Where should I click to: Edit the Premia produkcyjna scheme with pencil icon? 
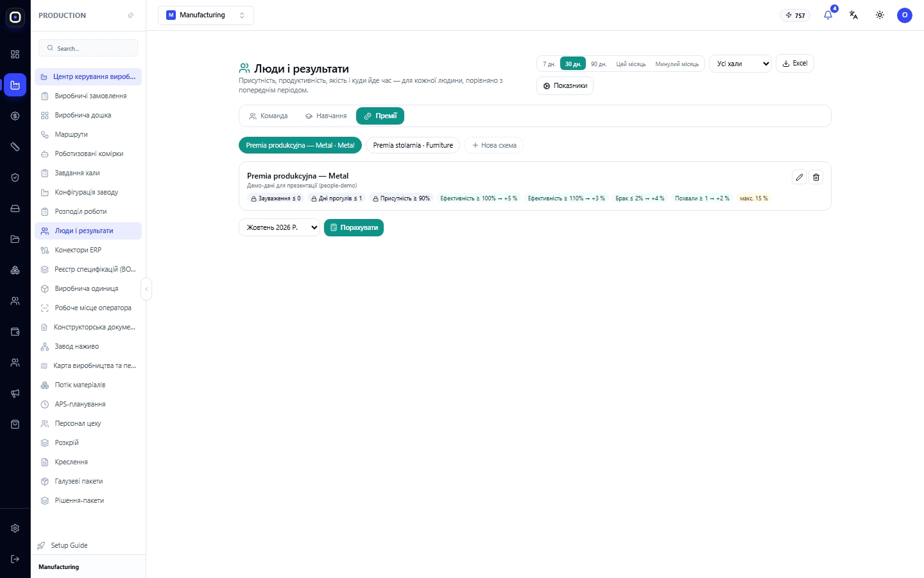pos(799,177)
